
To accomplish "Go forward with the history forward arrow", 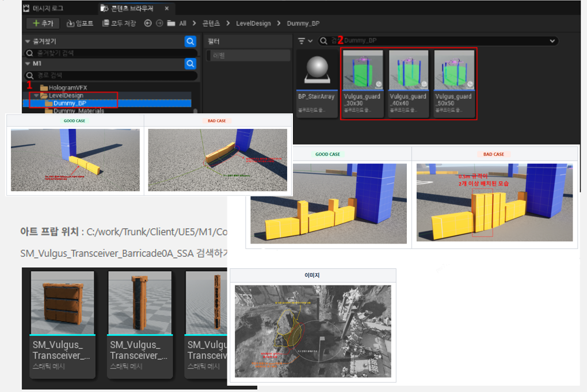I will [159, 23].
